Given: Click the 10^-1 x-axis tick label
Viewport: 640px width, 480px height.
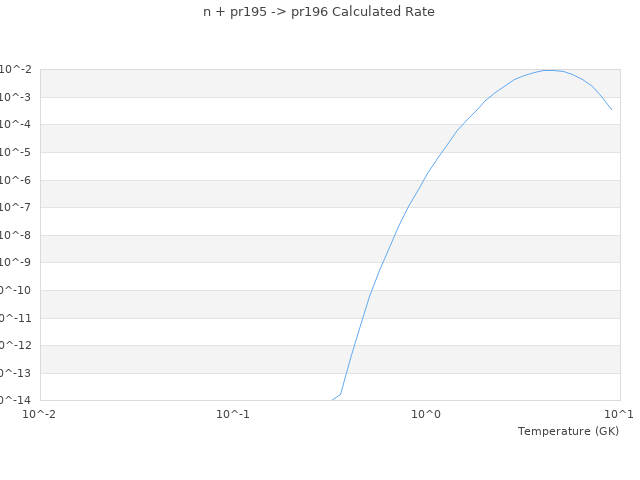Looking at the screenshot, I should tap(233, 414).
